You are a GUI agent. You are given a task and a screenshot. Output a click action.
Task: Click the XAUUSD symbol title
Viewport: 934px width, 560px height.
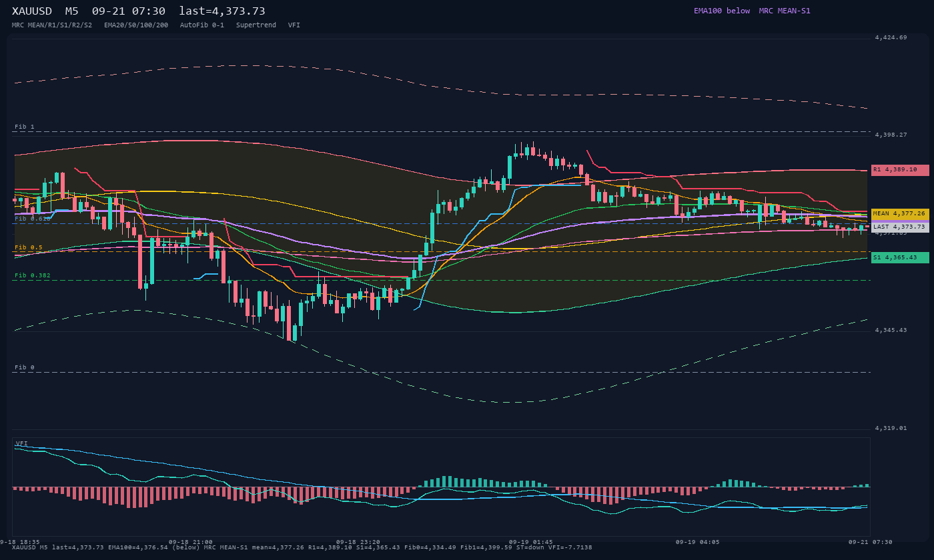coord(32,11)
